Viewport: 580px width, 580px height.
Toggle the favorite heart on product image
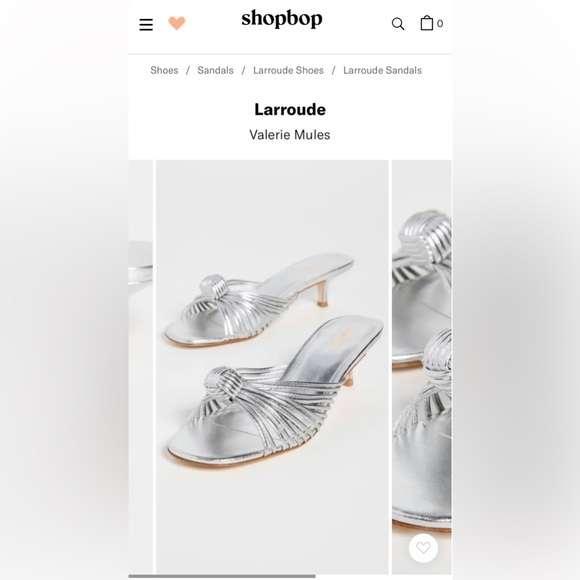pos(423,548)
